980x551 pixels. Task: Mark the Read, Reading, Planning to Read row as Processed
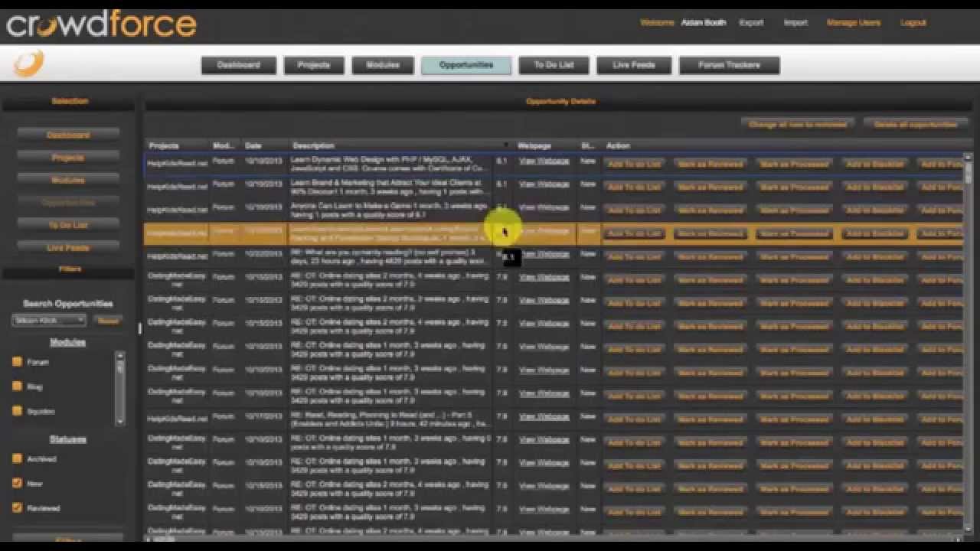pos(794,419)
